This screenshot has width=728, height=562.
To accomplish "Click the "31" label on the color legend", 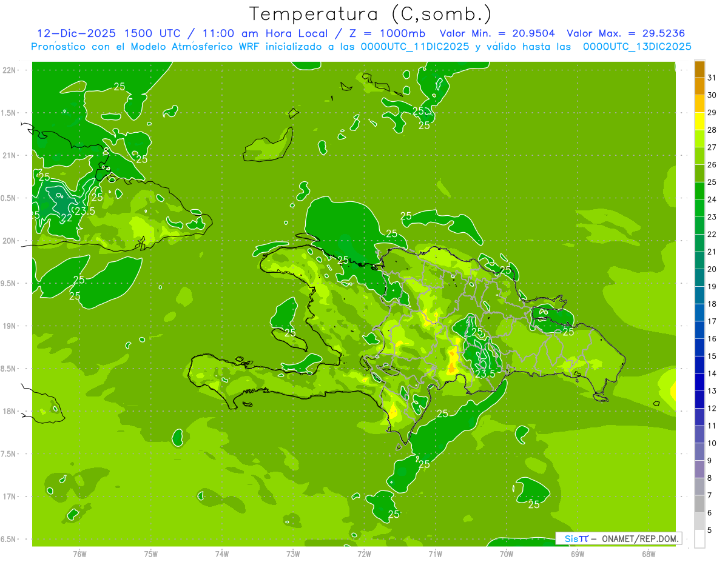I will [x=712, y=78].
